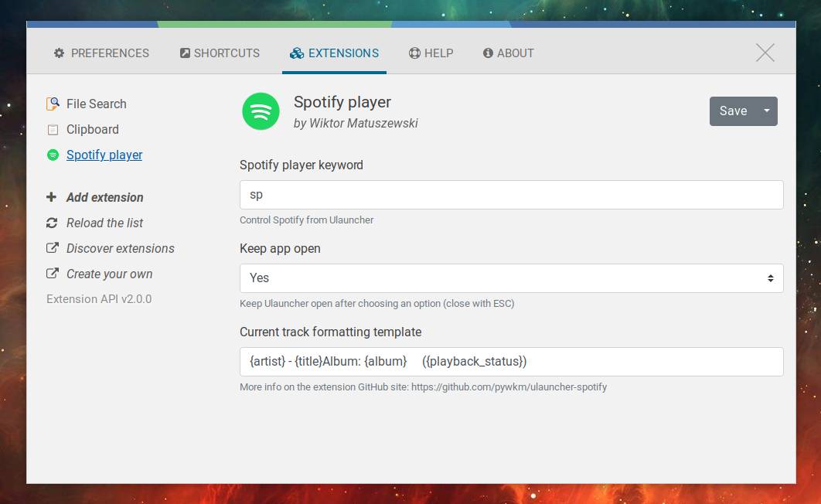Image resolution: width=821 pixels, height=504 pixels.
Task: Click the Save button
Action: pos(733,111)
